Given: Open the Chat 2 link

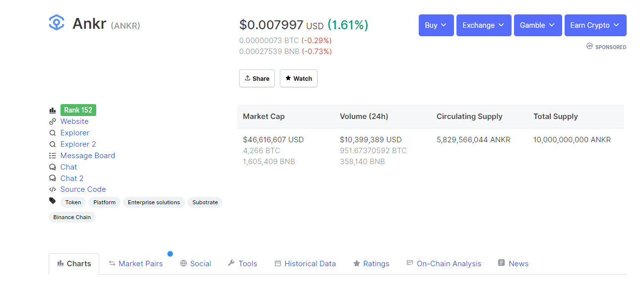Looking at the screenshot, I should [72, 178].
